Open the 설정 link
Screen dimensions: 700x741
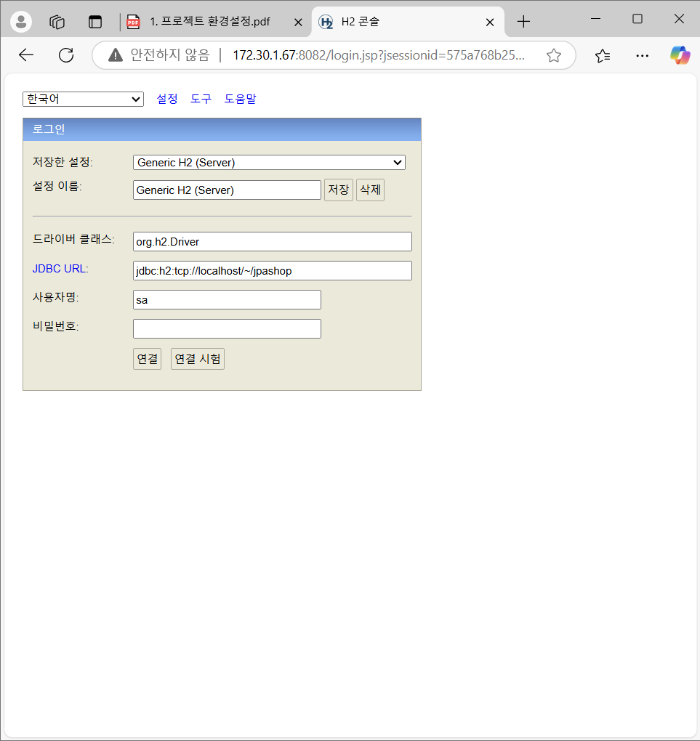167,99
